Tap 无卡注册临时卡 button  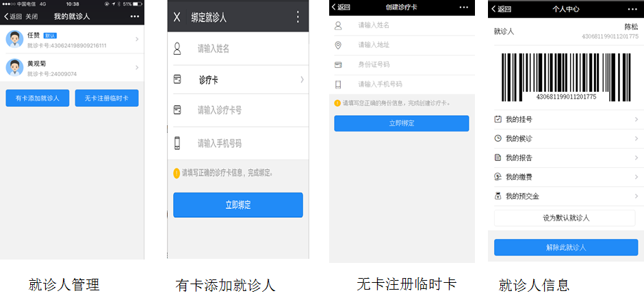point(107,98)
